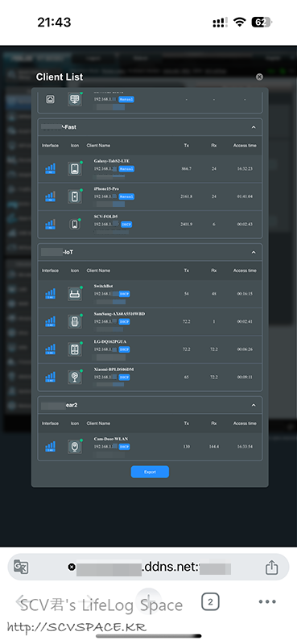Screen dimensions: 297x644
Task: Close the Client List dialog
Action: pyautogui.click(x=259, y=76)
